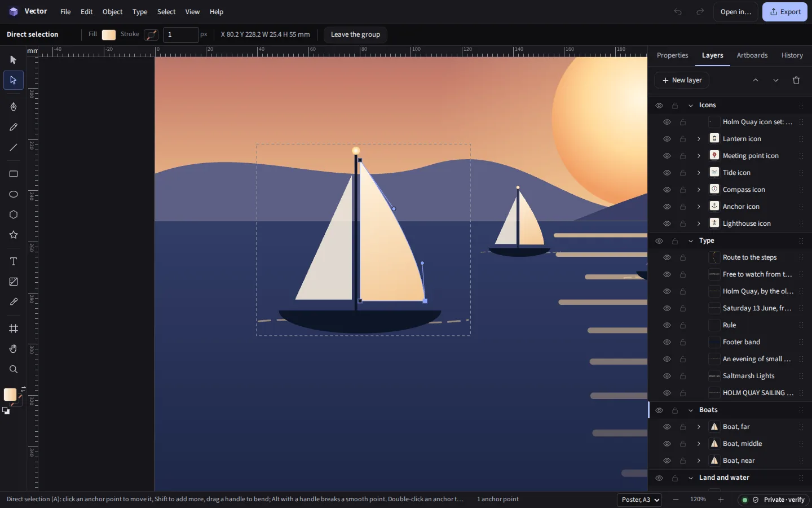Switch to the History tab
The image size is (812, 508).
(x=792, y=55)
